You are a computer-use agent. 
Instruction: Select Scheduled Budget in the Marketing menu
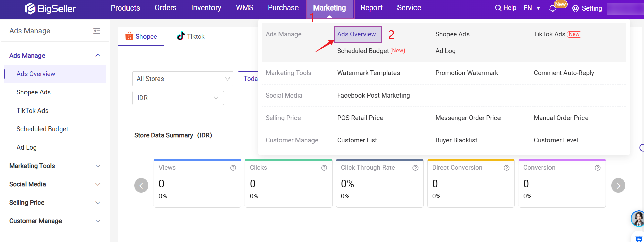click(363, 51)
